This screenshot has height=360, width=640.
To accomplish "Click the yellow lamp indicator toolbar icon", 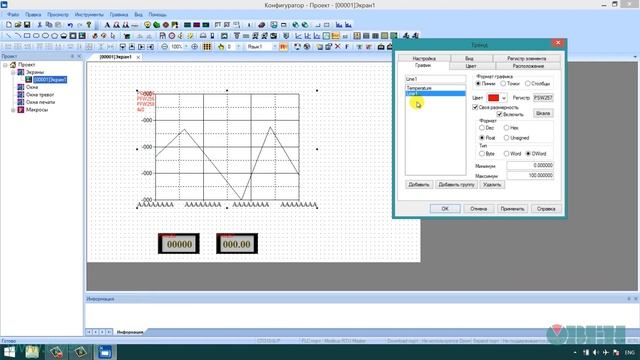I will point(147,25).
